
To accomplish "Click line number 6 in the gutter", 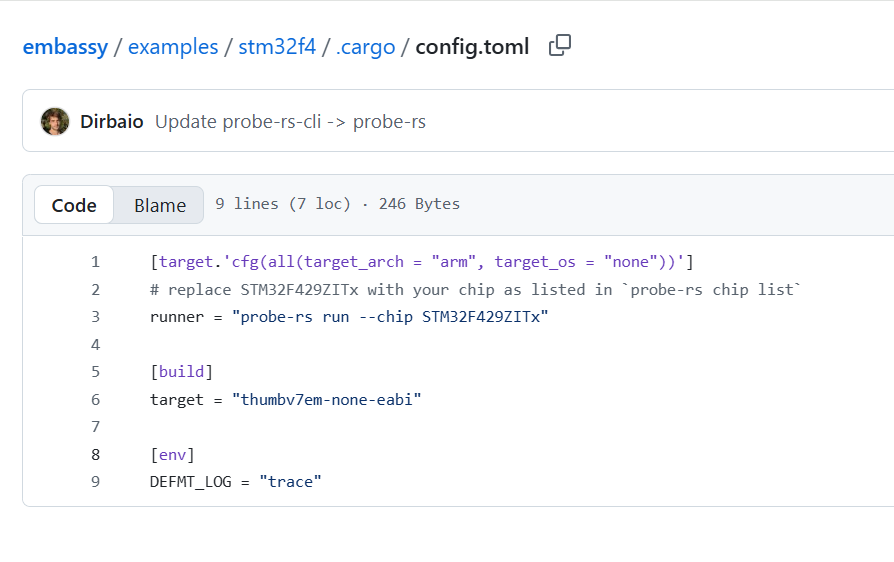I will [x=95, y=399].
